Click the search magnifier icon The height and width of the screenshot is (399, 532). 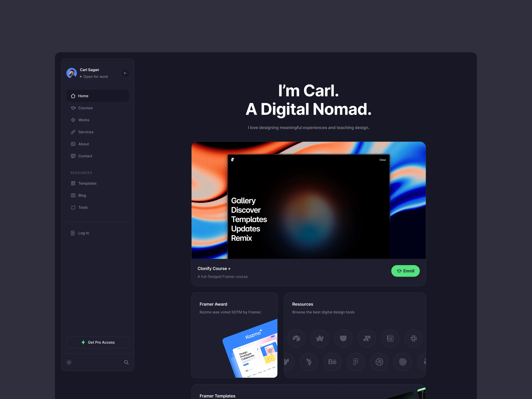pyautogui.click(x=127, y=363)
